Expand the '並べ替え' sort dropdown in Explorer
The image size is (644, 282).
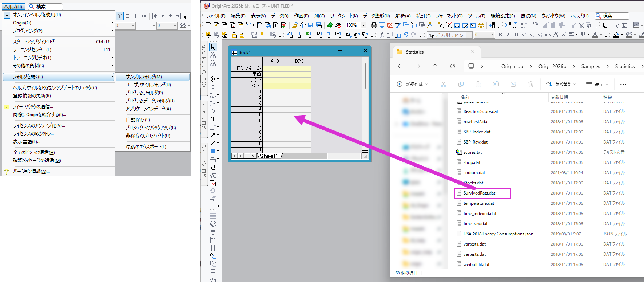click(x=561, y=84)
